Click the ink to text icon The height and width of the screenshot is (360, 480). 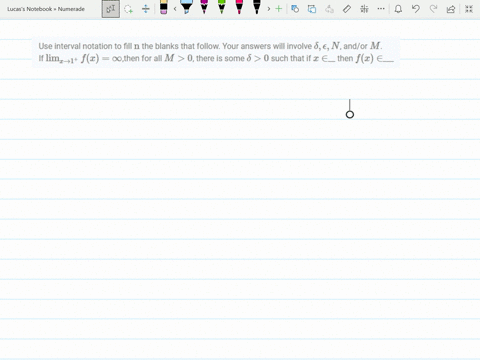[329, 9]
